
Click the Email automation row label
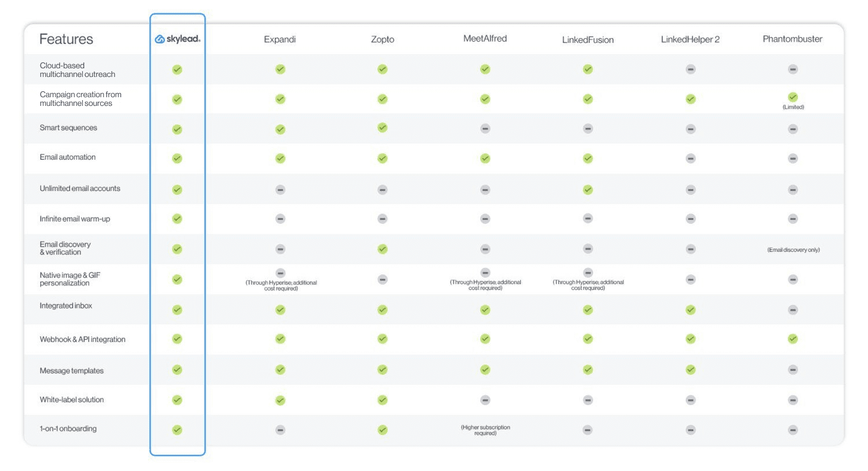(68, 157)
